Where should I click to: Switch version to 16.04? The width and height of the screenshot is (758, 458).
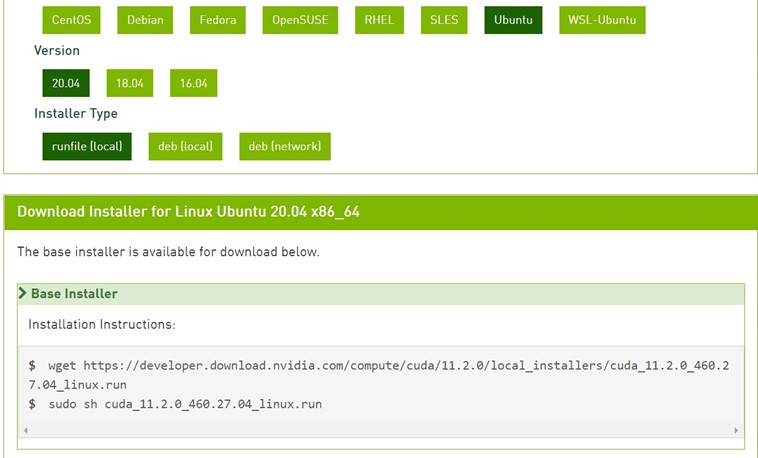pyautogui.click(x=194, y=83)
